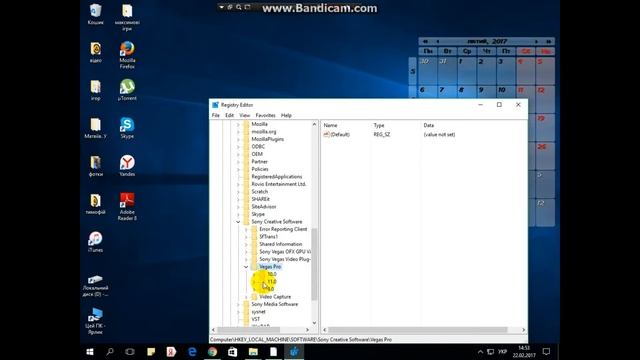The image size is (640, 360).
Task: Jump to next year in calendar gadget
Action: [549, 42]
